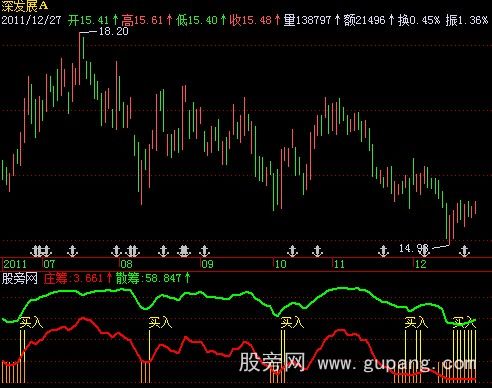Open the anchor marker between 11 and 12 labels
The image size is (492, 388).
[x=384, y=251]
